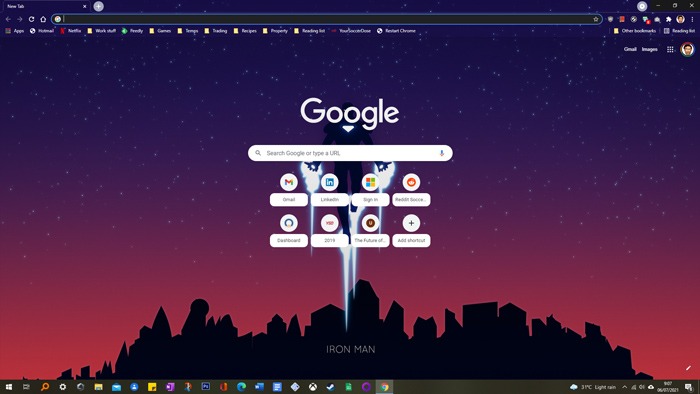This screenshot has height=394, width=700.
Task: Open Chrome three-dot menu
Action: (x=692, y=19)
